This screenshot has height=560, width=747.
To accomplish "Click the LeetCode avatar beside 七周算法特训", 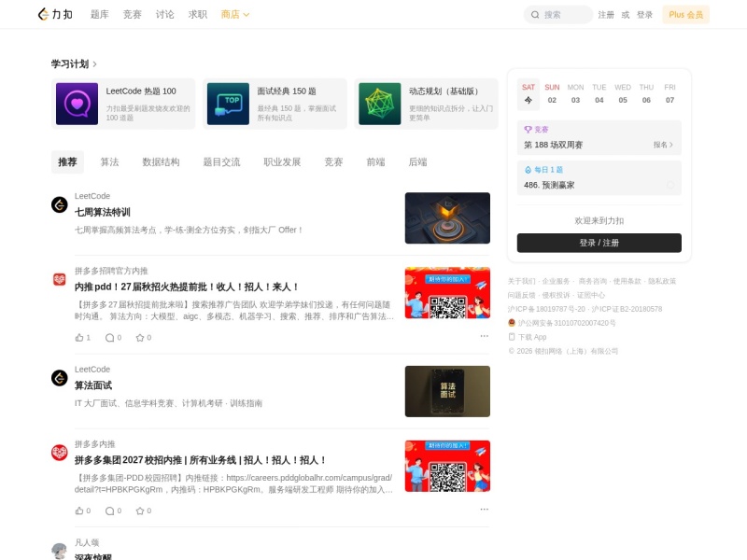I will coord(60,204).
